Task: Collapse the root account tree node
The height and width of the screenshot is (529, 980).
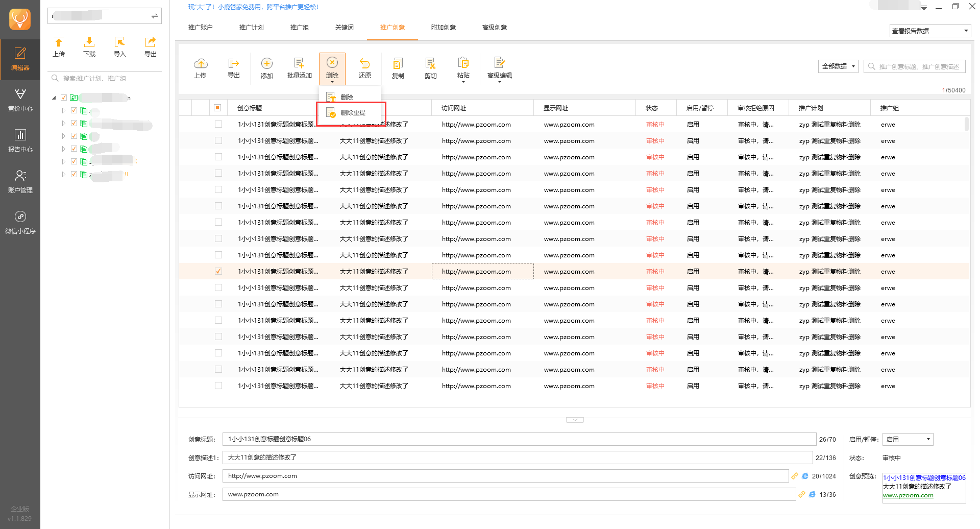Action: pyautogui.click(x=54, y=98)
